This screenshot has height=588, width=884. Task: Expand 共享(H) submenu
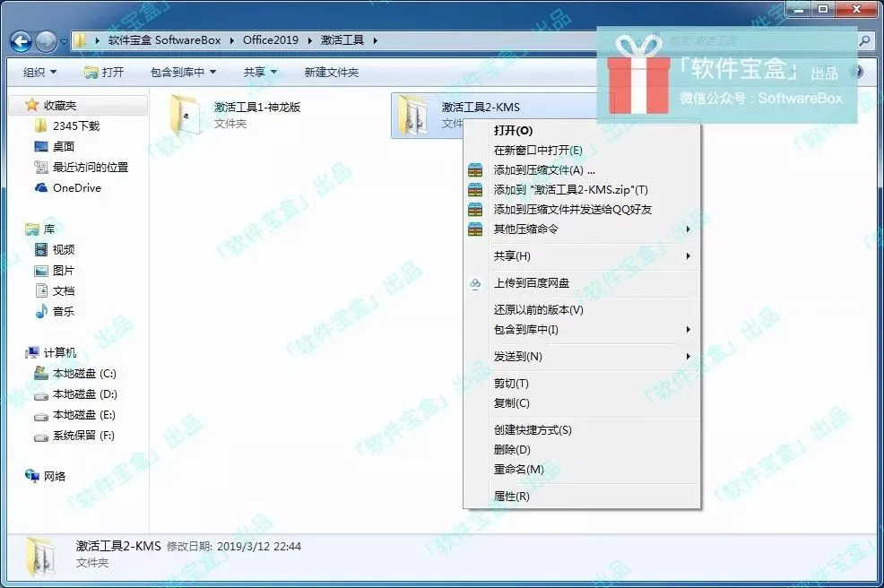coord(581,256)
